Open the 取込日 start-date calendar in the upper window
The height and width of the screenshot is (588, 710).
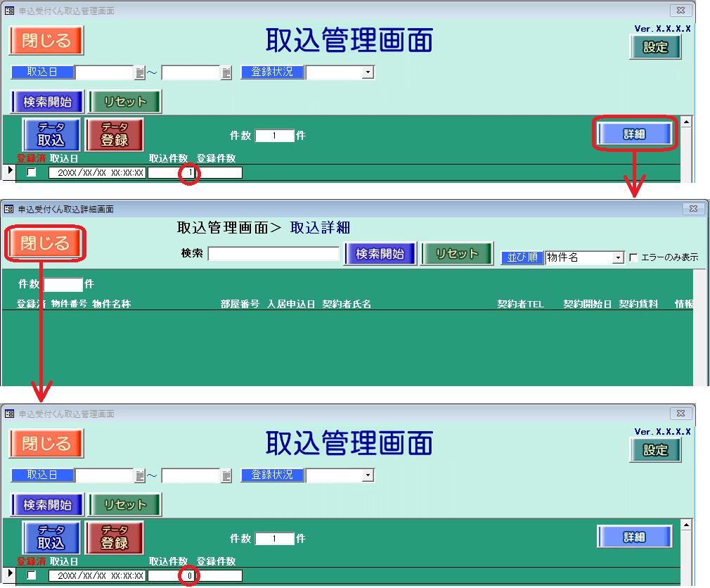pos(139,72)
